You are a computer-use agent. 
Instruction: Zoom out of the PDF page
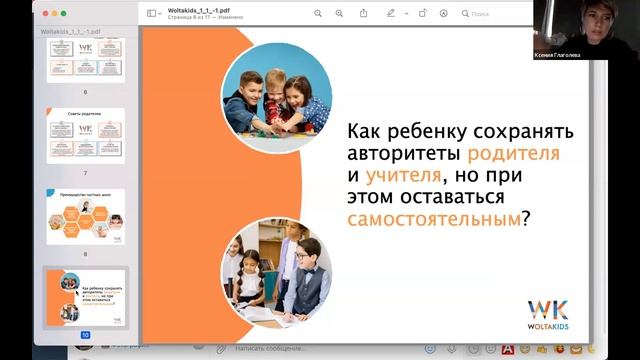click(318, 13)
